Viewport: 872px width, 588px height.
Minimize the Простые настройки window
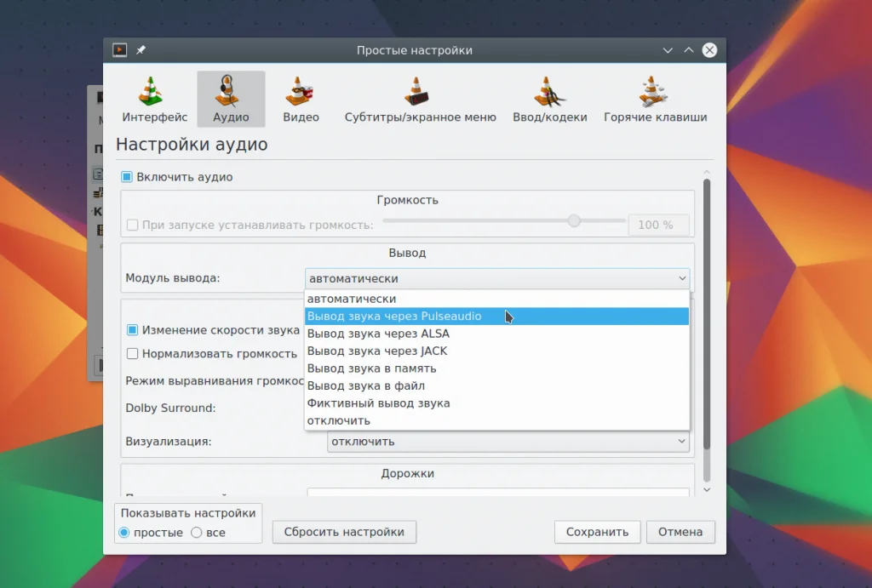coord(668,50)
